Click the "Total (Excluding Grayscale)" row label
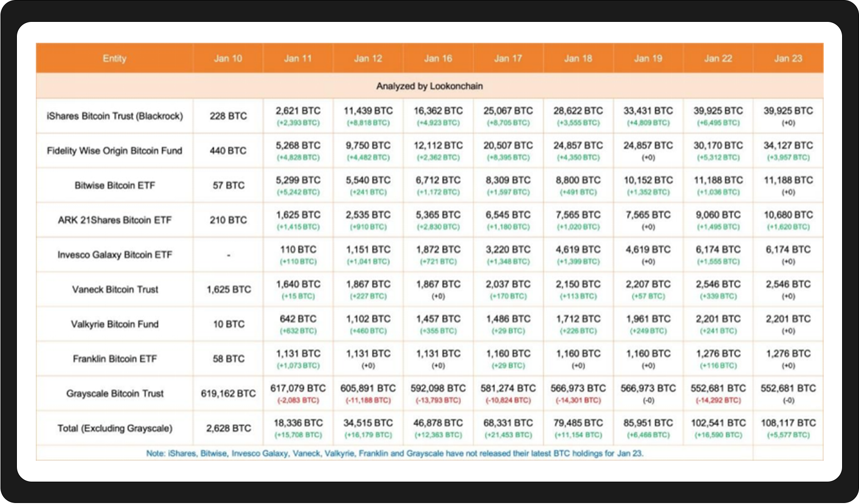 tap(115, 428)
